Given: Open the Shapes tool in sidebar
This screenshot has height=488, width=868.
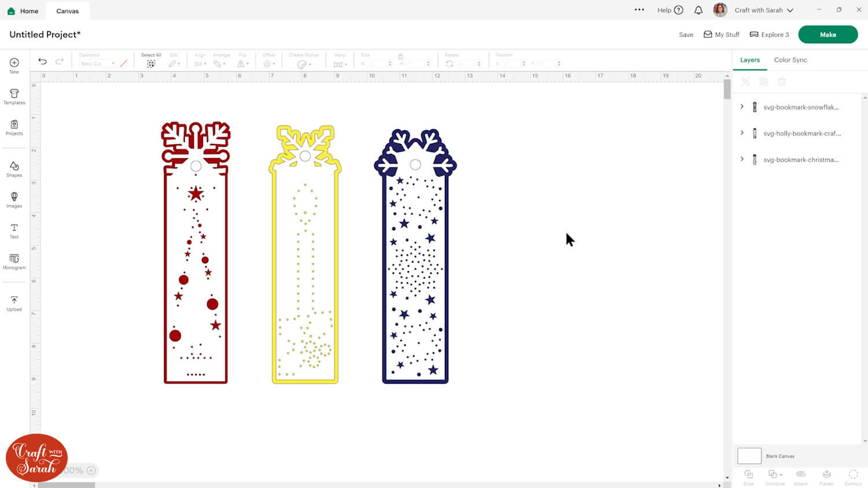Looking at the screenshot, I should pyautogui.click(x=14, y=169).
